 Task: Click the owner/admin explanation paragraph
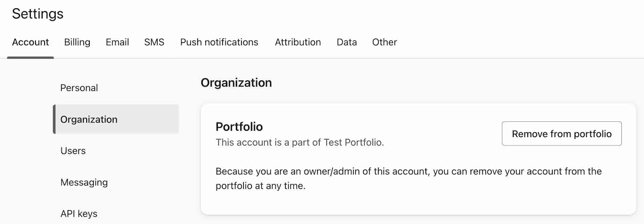point(408,178)
